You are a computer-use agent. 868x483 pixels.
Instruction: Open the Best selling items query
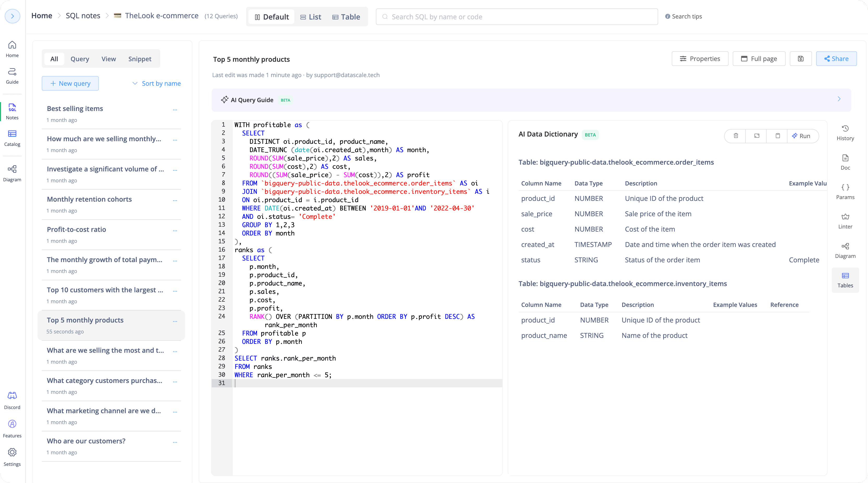111,114
